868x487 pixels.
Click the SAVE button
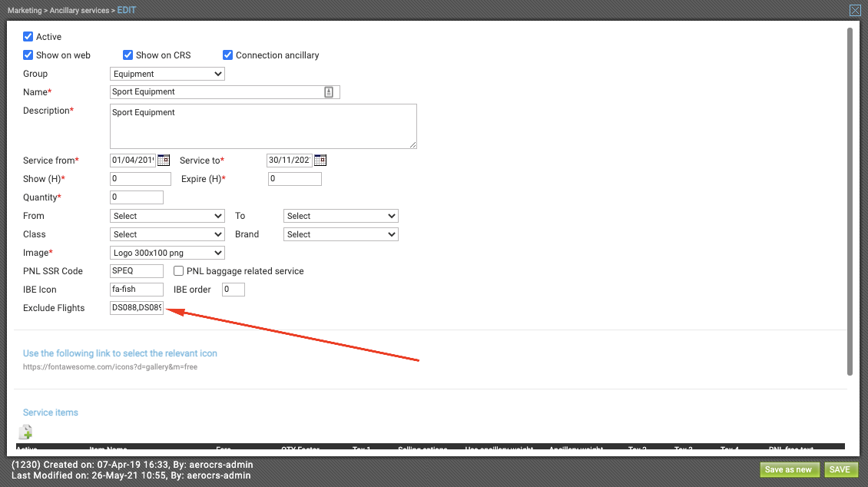(x=840, y=469)
